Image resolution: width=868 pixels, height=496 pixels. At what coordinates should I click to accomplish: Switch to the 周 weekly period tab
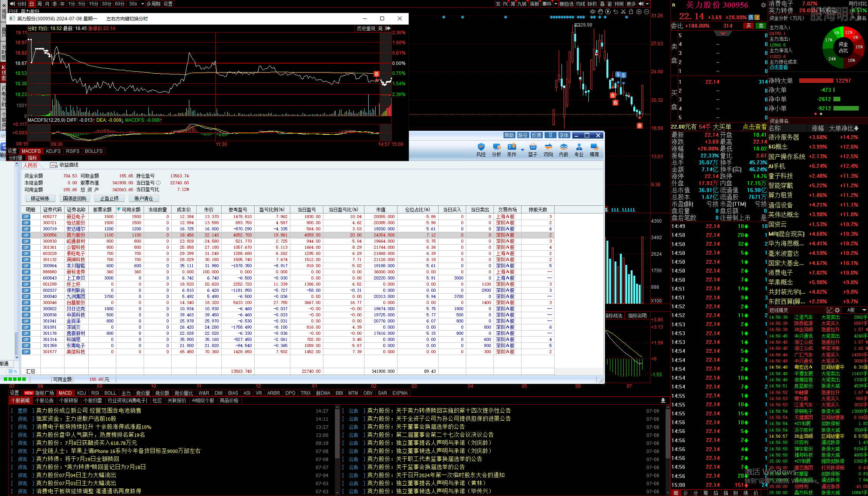39,4
